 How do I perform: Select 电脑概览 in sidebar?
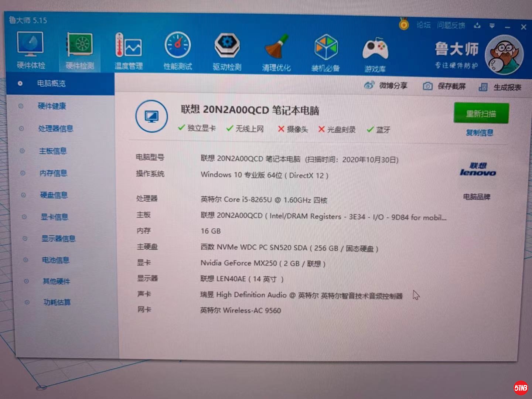click(x=60, y=83)
